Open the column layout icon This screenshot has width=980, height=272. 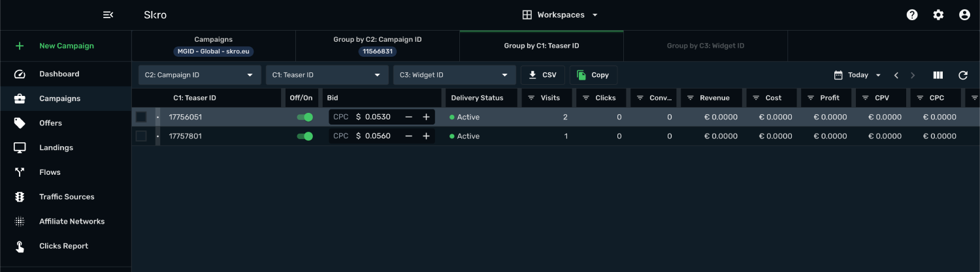click(938, 75)
